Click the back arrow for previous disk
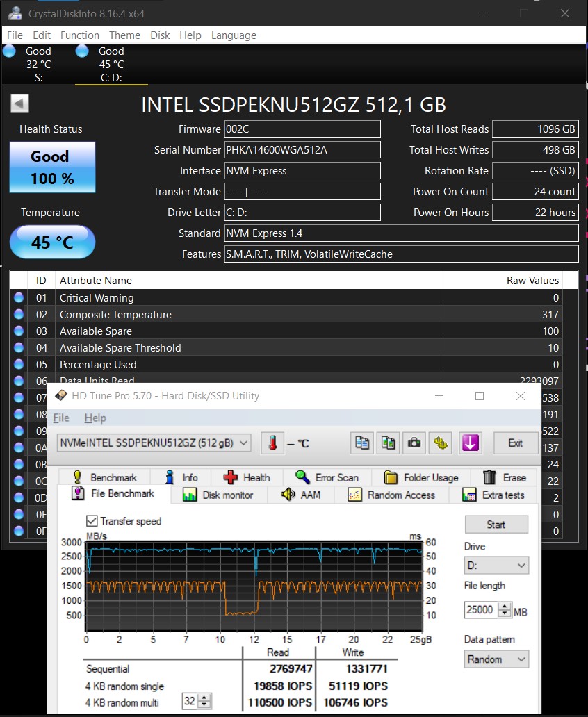 [19, 104]
